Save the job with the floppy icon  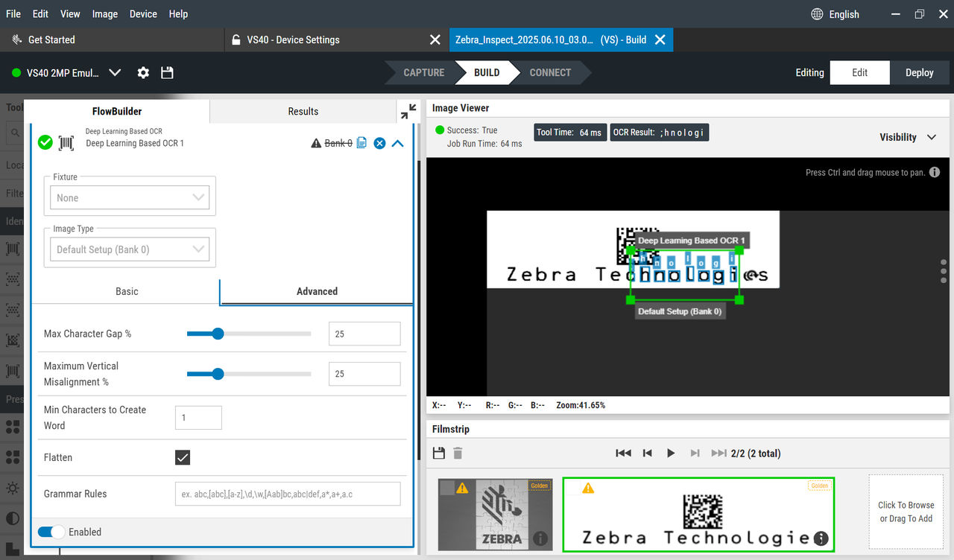click(x=167, y=72)
